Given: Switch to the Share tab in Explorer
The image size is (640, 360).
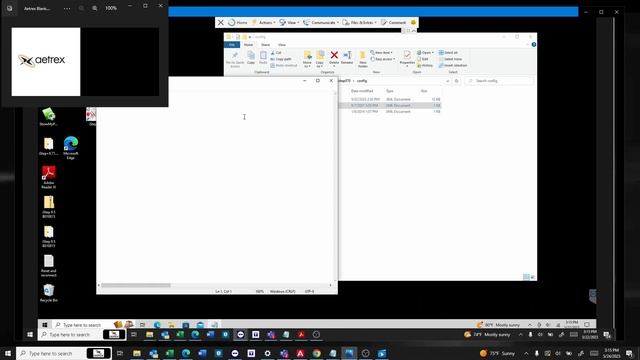Looking at the screenshot, I should click(265, 44).
